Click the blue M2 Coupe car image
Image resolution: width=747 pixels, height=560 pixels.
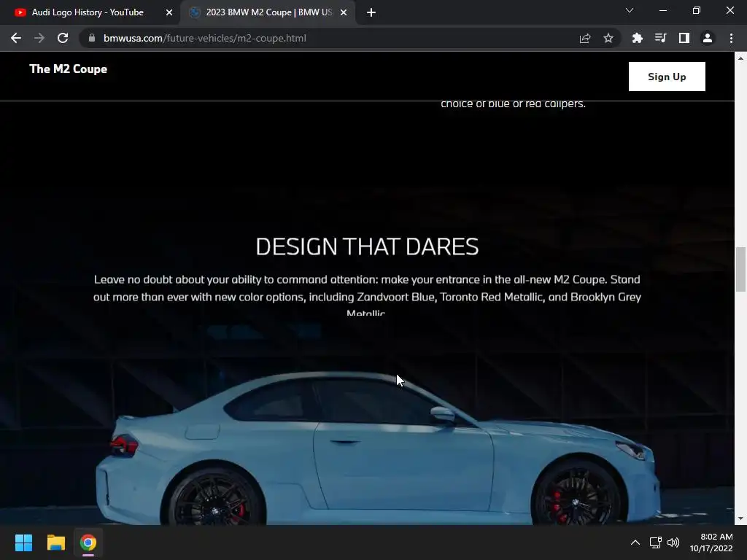[378, 448]
